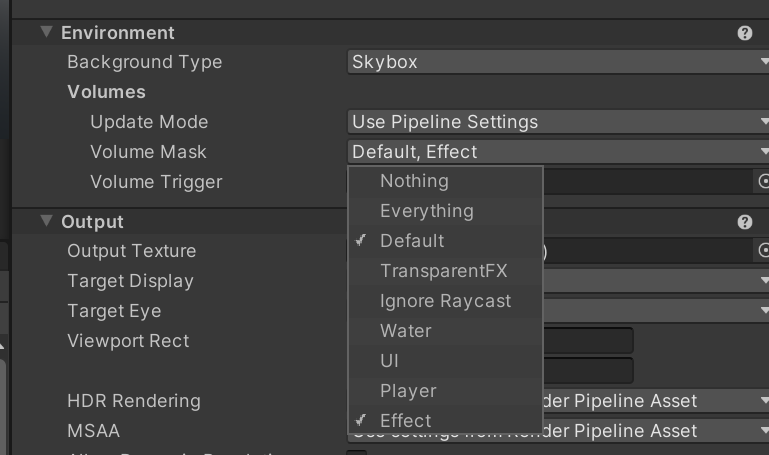The image size is (769, 455).
Task: Collapse the Environment section
Action: pyautogui.click(x=46, y=32)
